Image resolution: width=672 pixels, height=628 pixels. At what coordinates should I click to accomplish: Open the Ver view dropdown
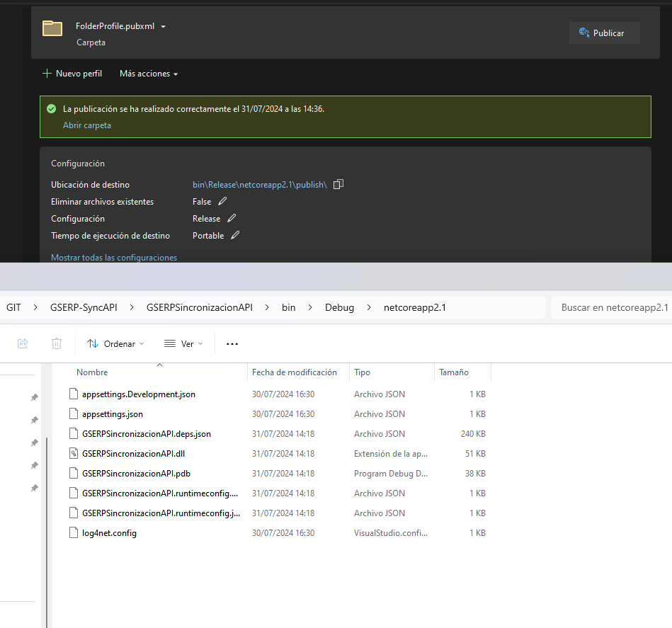click(183, 343)
